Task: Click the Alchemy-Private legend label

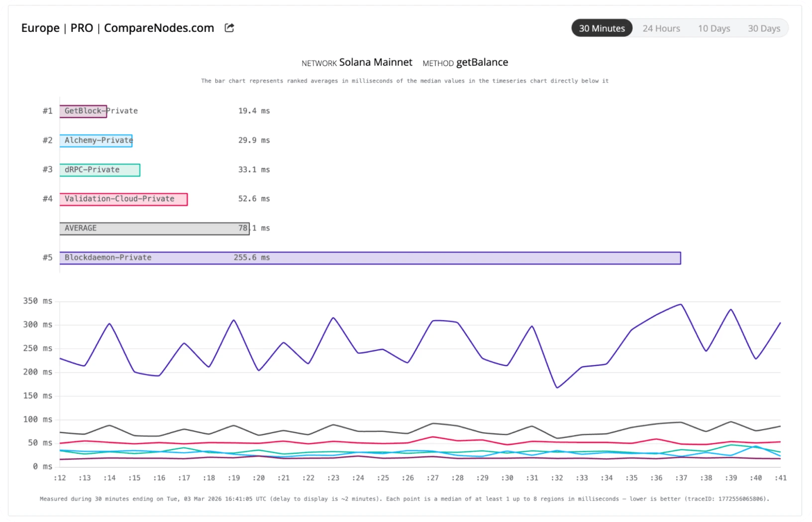Action: point(96,140)
